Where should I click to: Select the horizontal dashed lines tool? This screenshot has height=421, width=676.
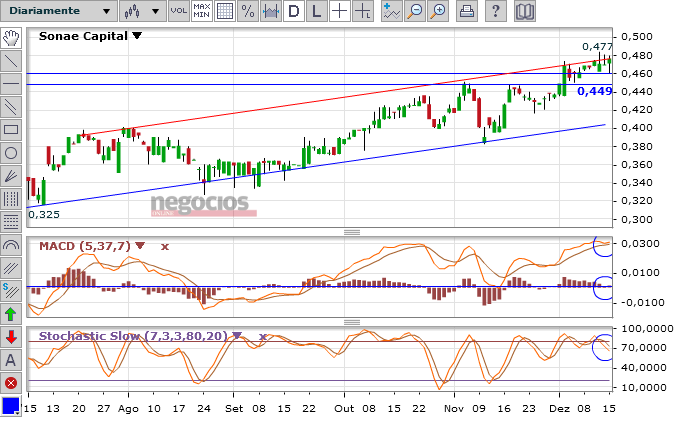pos(11,222)
